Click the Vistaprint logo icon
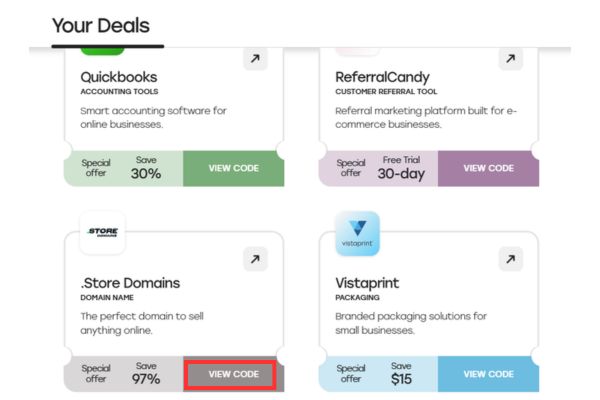Screen dimensions: 600x400 355,234
